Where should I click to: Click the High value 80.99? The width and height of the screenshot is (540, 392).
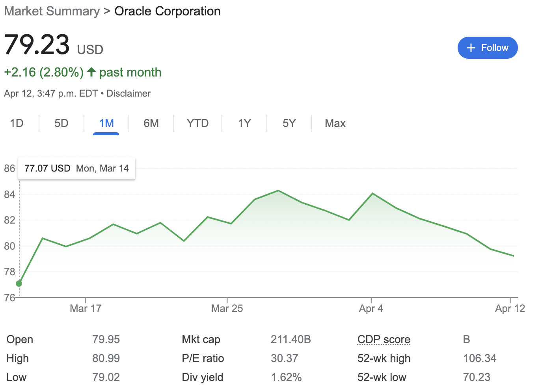106,358
